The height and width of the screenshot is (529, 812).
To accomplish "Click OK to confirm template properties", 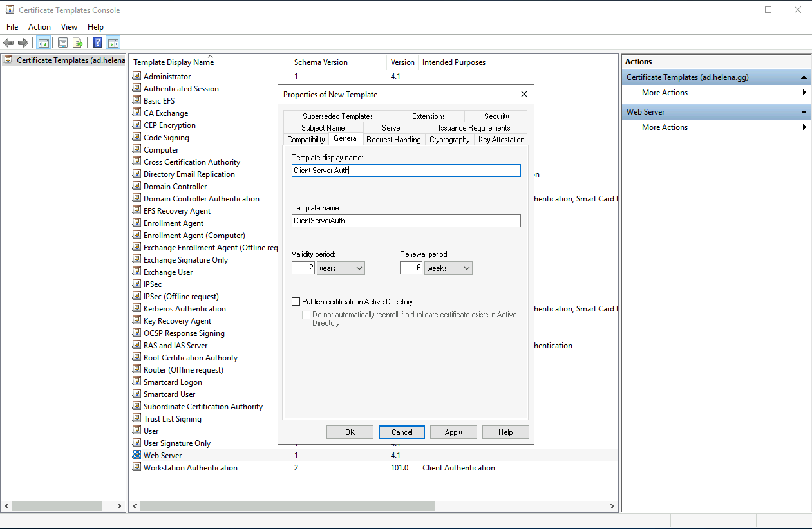I will [350, 432].
